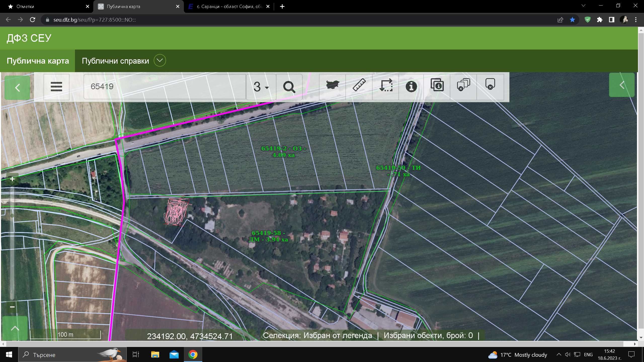Image resolution: width=644 pixels, height=362 pixels.
Task: Close the Публична карта browser tab
Action: click(x=178, y=7)
